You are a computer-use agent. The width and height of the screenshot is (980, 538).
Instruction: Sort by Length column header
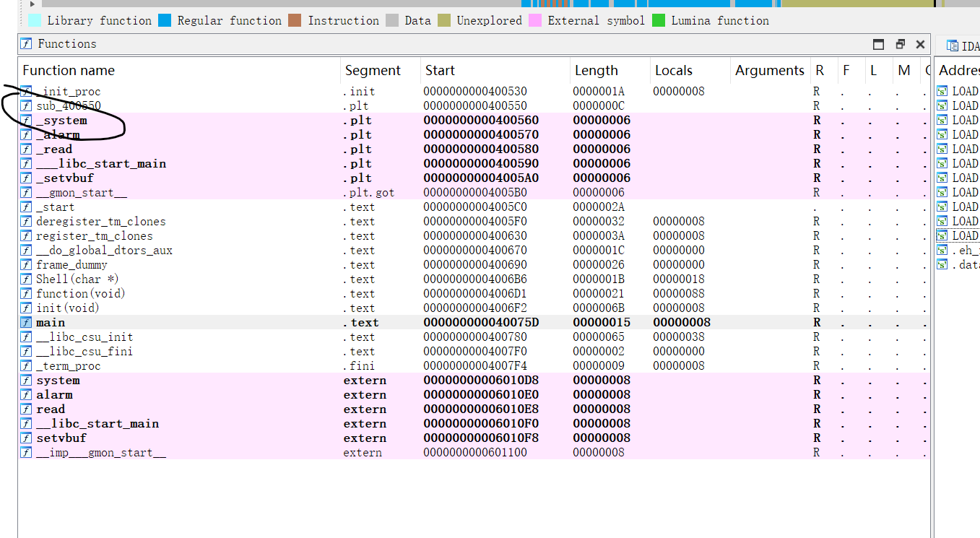coord(596,71)
